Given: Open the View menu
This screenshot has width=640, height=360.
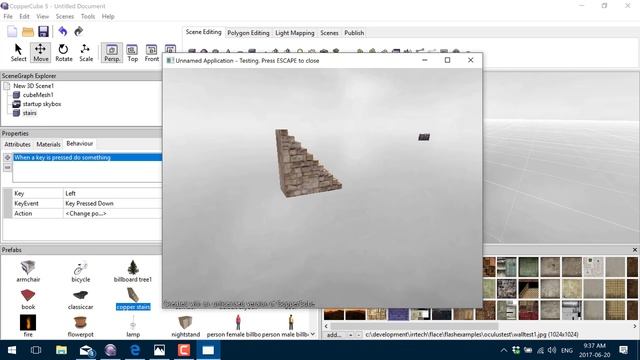Looking at the screenshot, I should tap(42, 16).
